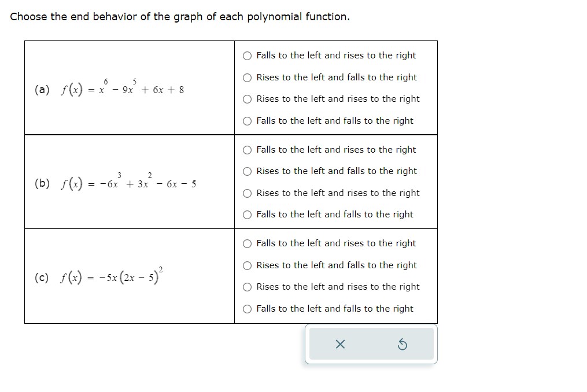Select "Falls to the left and falls to the right" for part (b)
Image resolution: width=587 pixels, height=392 pixels.
point(247,215)
